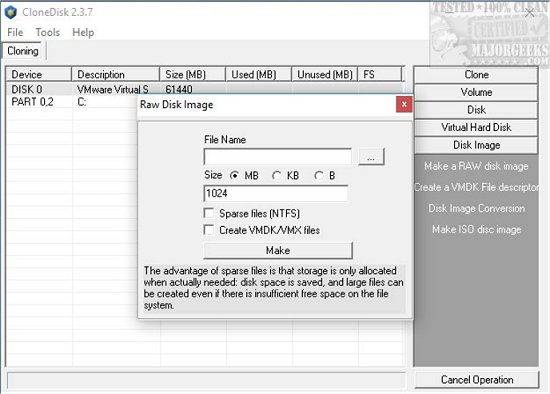Click the Used (MB) column header
The image size is (550, 394).
(258, 74)
